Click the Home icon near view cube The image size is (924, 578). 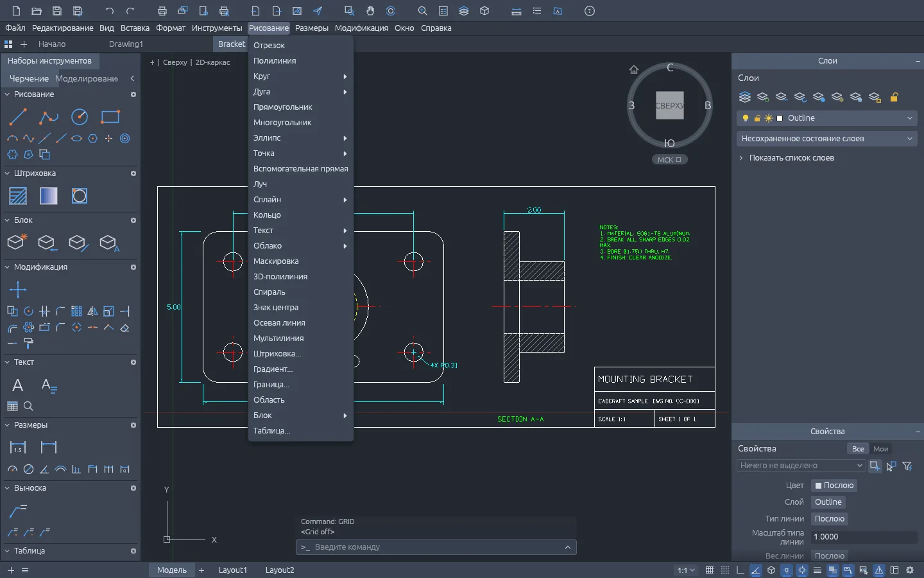point(634,69)
